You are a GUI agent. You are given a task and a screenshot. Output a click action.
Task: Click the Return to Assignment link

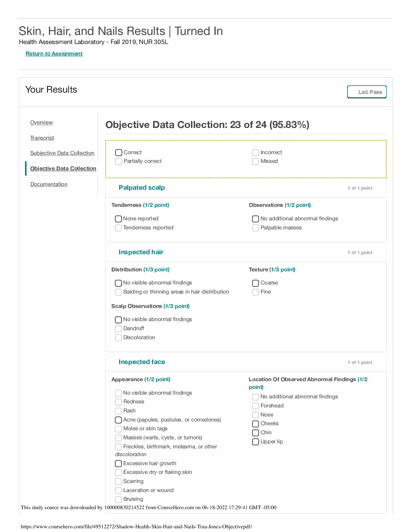click(54, 54)
